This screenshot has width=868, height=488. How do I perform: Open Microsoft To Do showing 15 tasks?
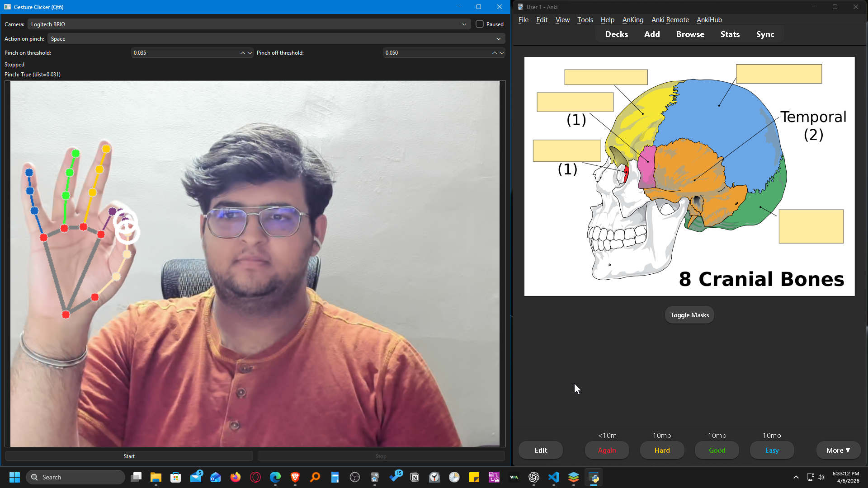pyautogui.click(x=396, y=477)
